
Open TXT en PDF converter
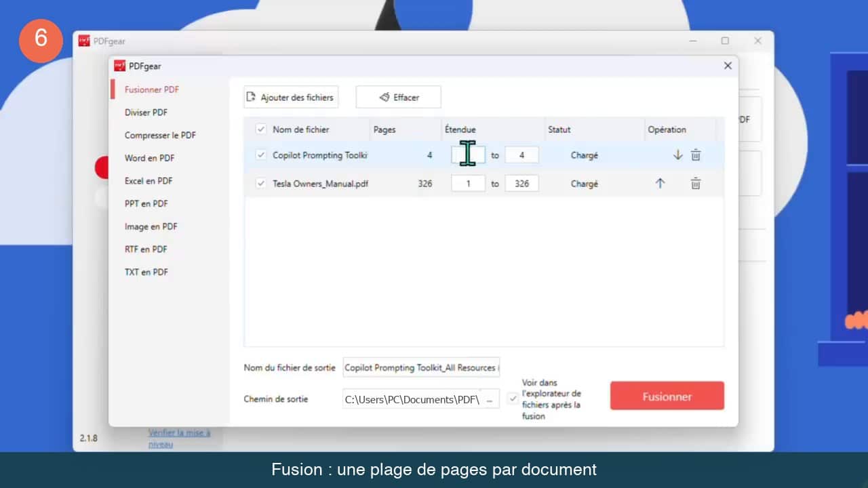[146, 272]
